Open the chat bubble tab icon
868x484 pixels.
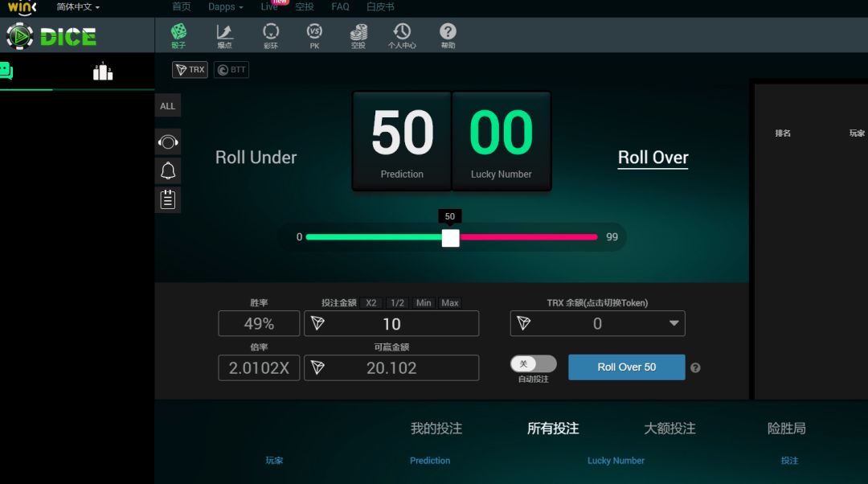[x=6, y=72]
